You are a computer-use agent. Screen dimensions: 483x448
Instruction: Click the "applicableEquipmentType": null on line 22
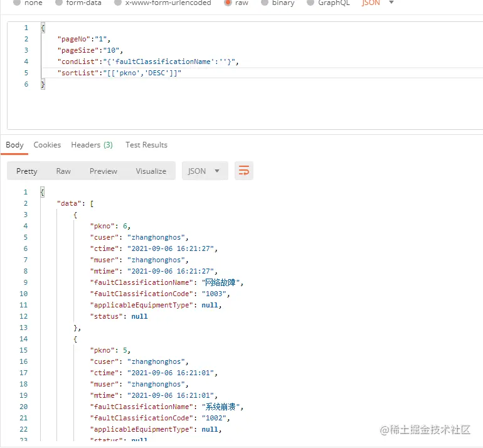tap(156, 429)
